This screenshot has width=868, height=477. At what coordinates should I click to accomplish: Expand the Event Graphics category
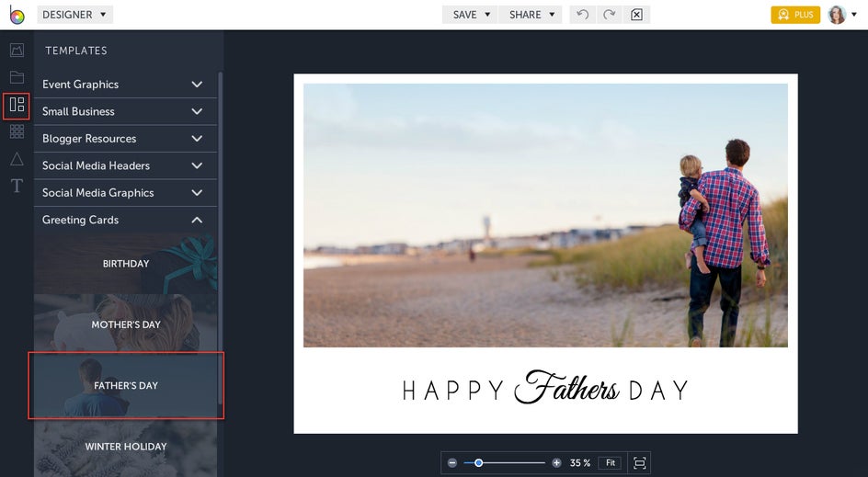coord(125,85)
